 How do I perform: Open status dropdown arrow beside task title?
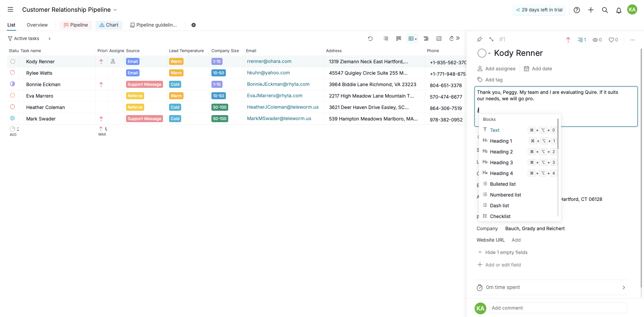489,54
